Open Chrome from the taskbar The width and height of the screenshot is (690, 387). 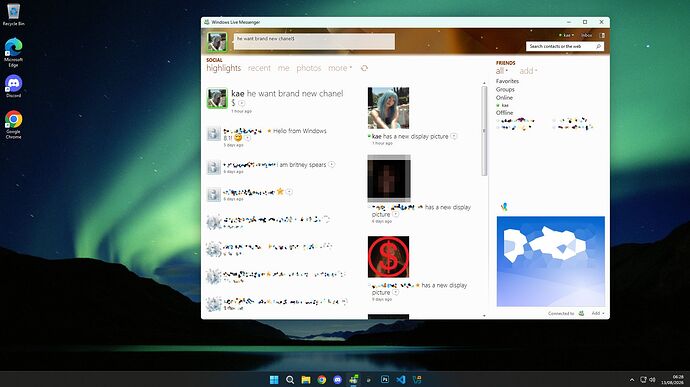coord(322,380)
